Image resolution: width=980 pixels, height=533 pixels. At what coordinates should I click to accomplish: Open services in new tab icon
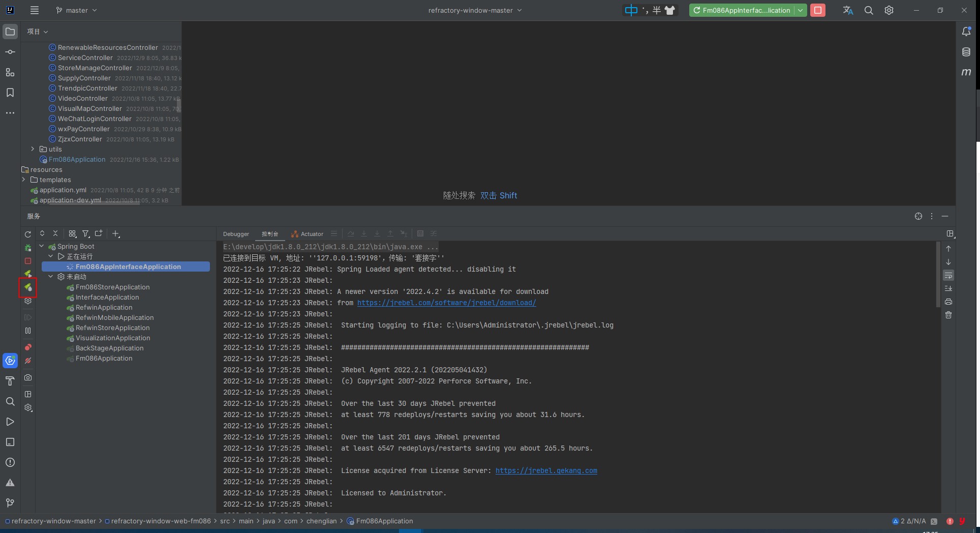(x=99, y=233)
